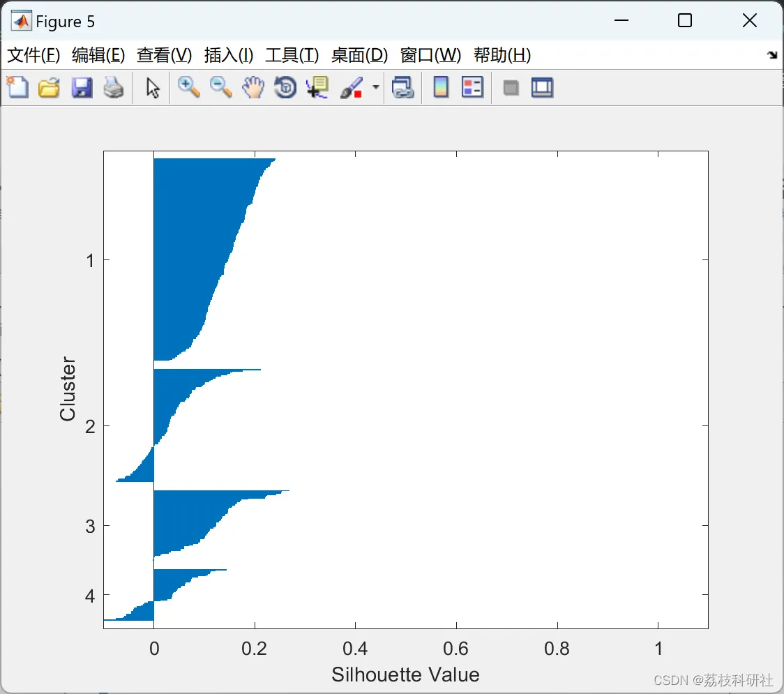The image size is (784, 694).
Task: Click the y-axis tick label 2
Action: [x=90, y=426]
